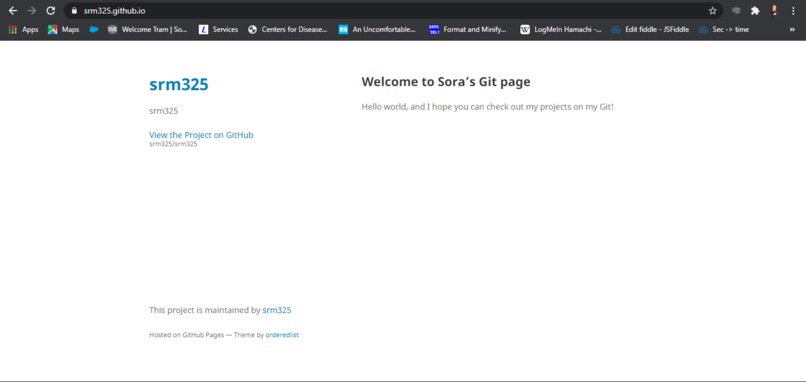Click the grey extension icon beside the star
The width and height of the screenshot is (806, 382).
(x=736, y=11)
